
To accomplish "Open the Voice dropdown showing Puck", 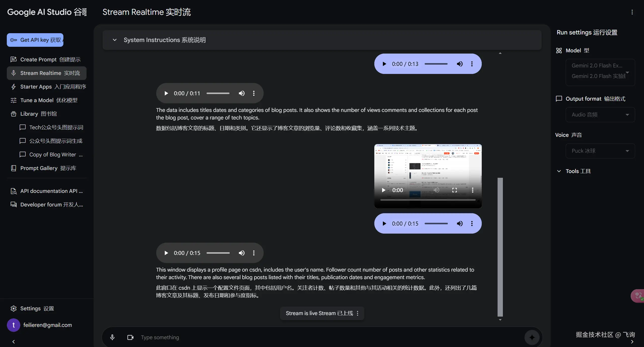I will click(600, 151).
